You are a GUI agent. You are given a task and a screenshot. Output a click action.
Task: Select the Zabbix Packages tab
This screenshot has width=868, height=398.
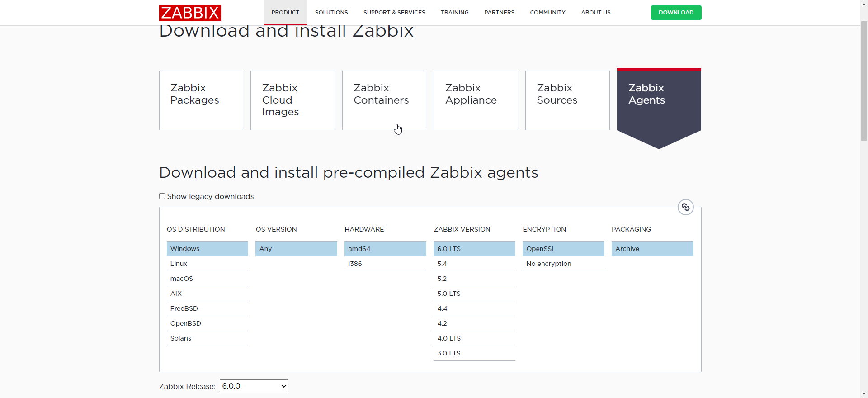201,100
